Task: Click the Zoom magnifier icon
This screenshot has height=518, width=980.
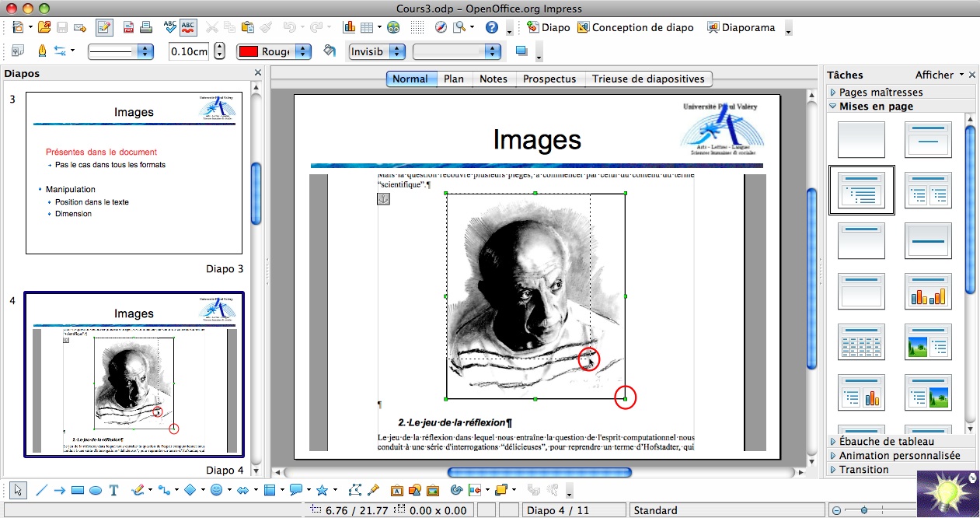Action: [x=459, y=28]
